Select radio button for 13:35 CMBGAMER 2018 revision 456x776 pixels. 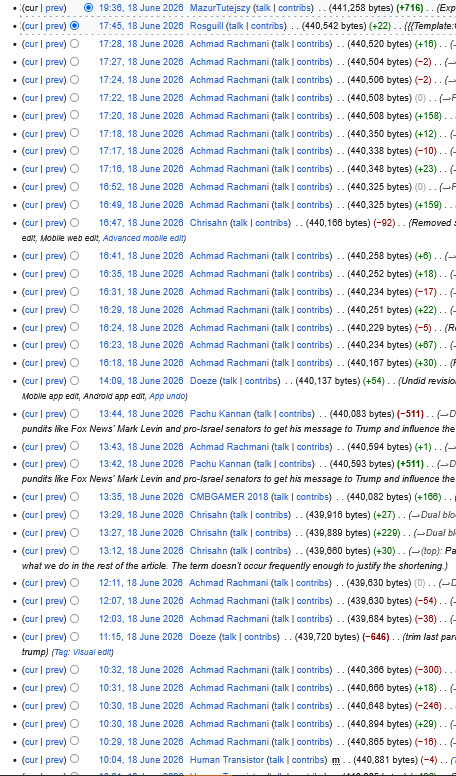point(74,496)
